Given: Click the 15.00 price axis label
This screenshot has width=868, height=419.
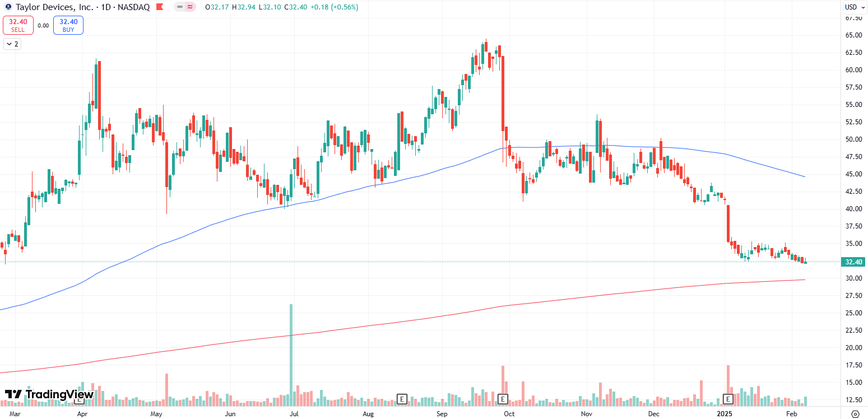Looking at the screenshot, I should click(x=853, y=382).
